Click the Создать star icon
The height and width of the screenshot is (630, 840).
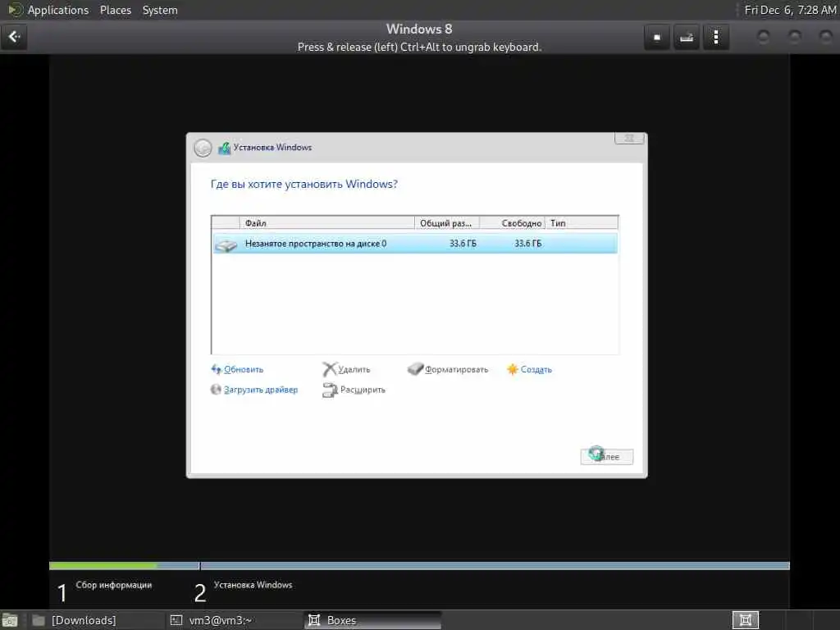point(513,369)
